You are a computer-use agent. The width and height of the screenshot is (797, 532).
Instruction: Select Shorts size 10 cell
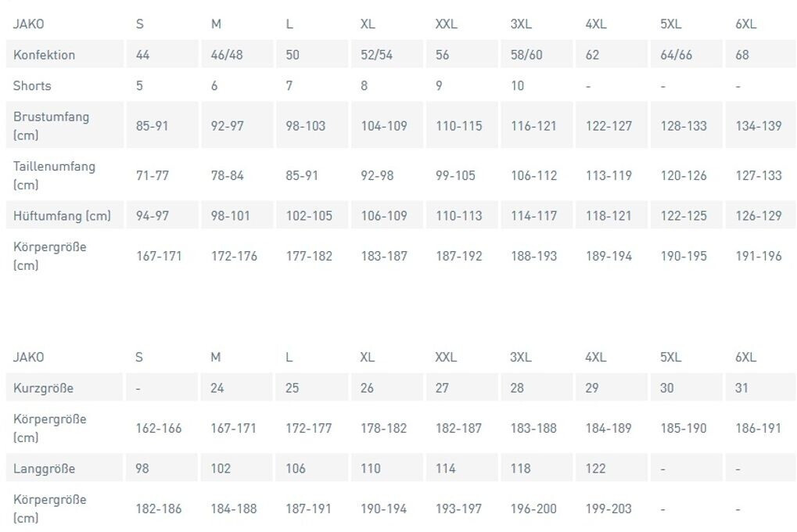pos(517,86)
